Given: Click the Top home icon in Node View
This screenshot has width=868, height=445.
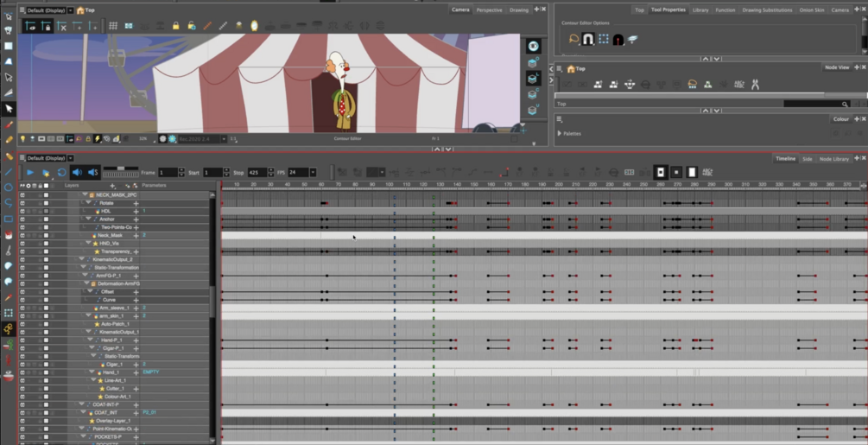Looking at the screenshot, I should point(571,68).
